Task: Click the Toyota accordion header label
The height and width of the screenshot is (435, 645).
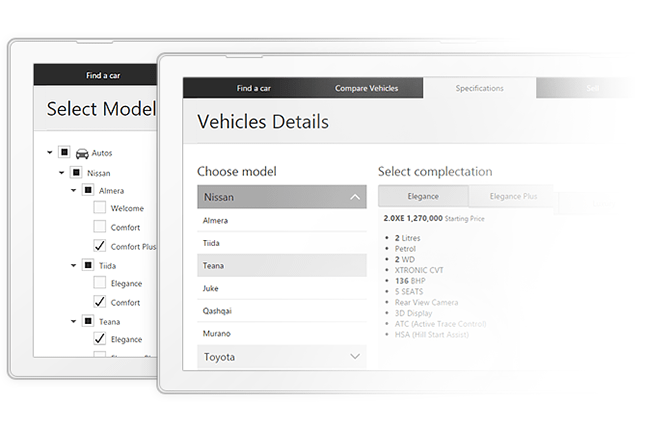Action: pyautogui.click(x=219, y=357)
